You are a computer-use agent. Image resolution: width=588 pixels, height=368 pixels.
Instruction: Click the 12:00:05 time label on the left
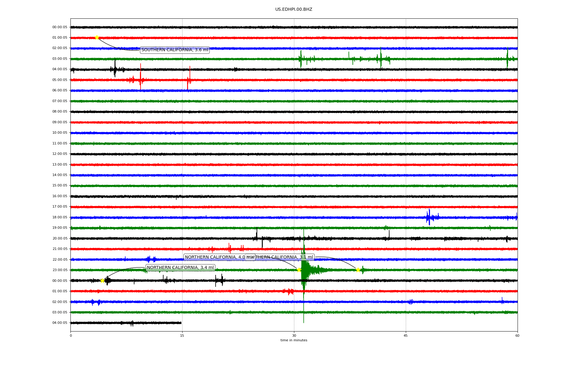click(x=60, y=154)
